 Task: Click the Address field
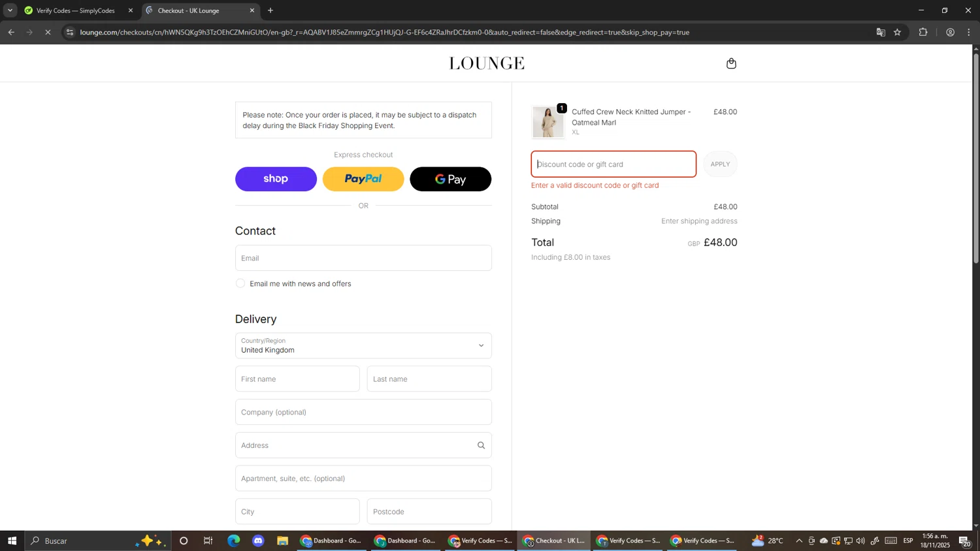click(363, 445)
